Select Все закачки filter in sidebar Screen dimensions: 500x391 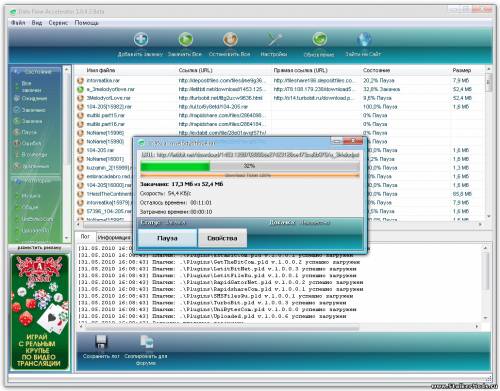(31, 87)
